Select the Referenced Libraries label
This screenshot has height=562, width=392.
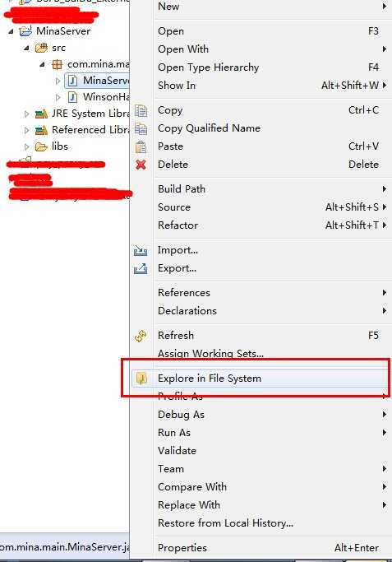click(x=90, y=130)
